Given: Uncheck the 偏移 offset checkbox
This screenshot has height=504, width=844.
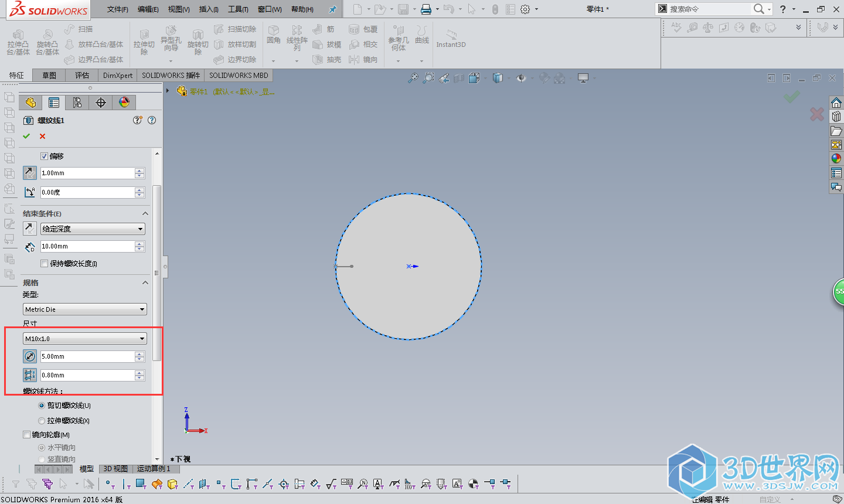Looking at the screenshot, I should pos(44,156).
